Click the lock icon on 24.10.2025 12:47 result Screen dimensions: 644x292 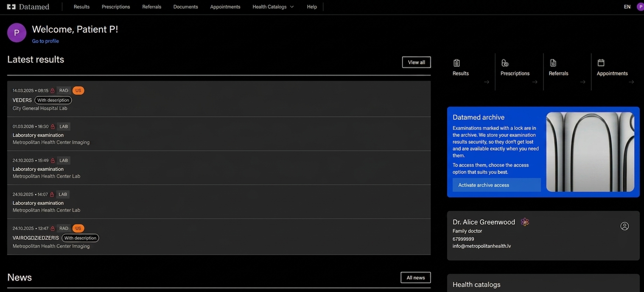coord(53,228)
